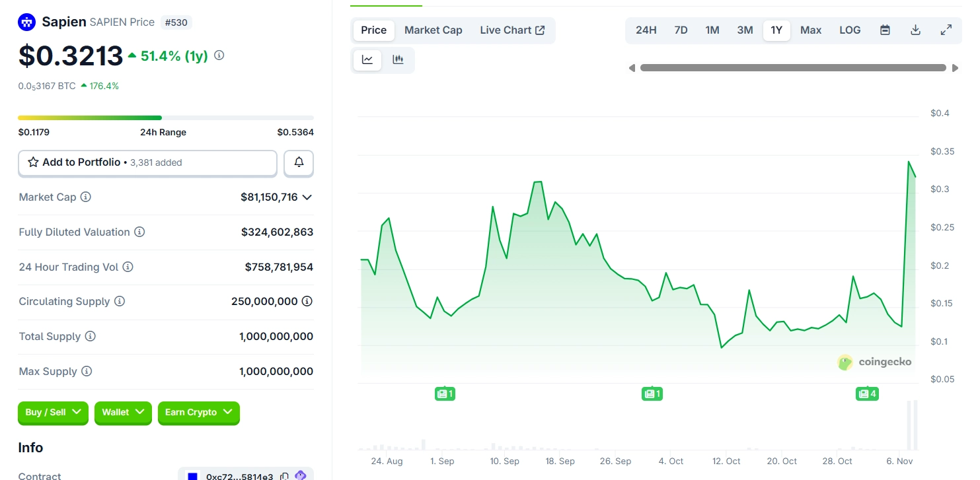
Task: Switch to the Market Cap tab
Action: point(433,30)
